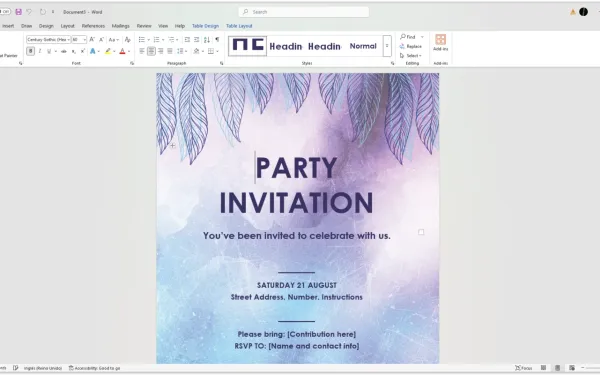Viewport: 600px width, 375px height.
Task: Toggle justify alignment for the paragraph
Action: pos(170,51)
